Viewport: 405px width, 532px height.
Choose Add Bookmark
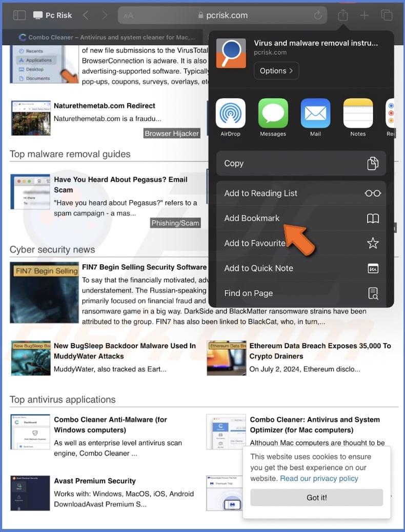coord(301,218)
